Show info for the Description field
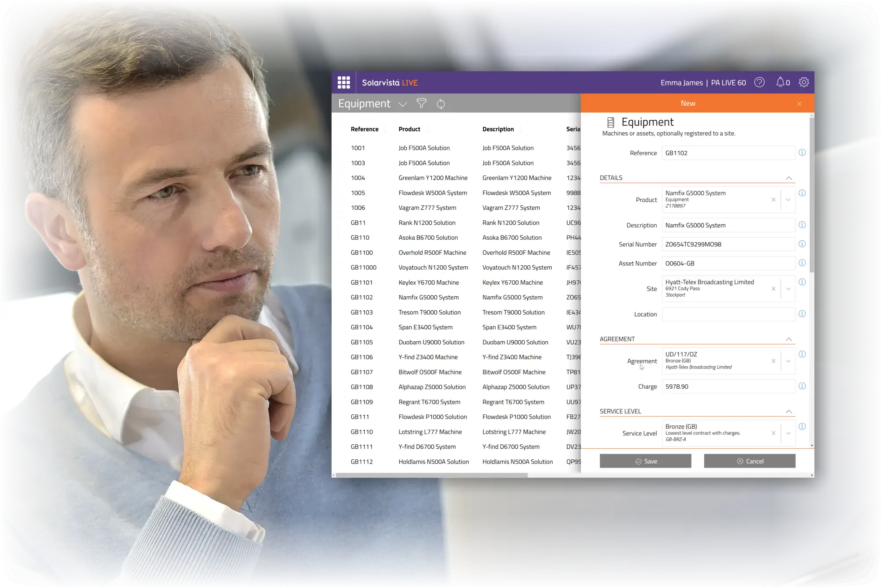The height and width of the screenshot is (588, 882). pyautogui.click(x=802, y=225)
